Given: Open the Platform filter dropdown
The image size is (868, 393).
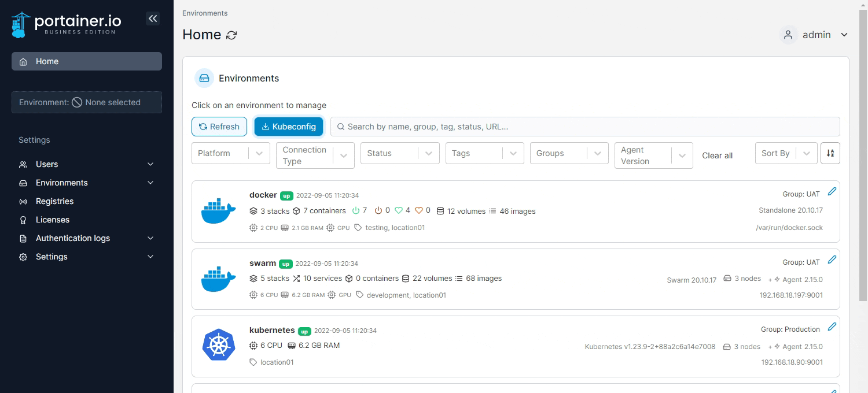Looking at the screenshot, I should tap(230, 153).
